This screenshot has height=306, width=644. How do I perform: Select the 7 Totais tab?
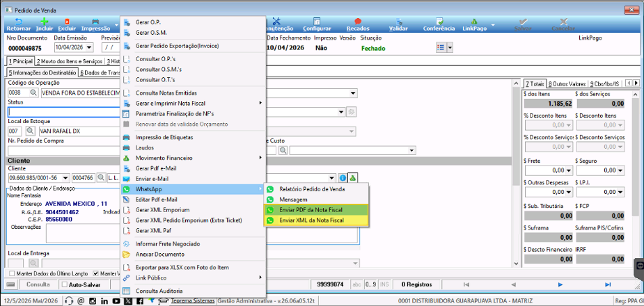click(534, 83)
